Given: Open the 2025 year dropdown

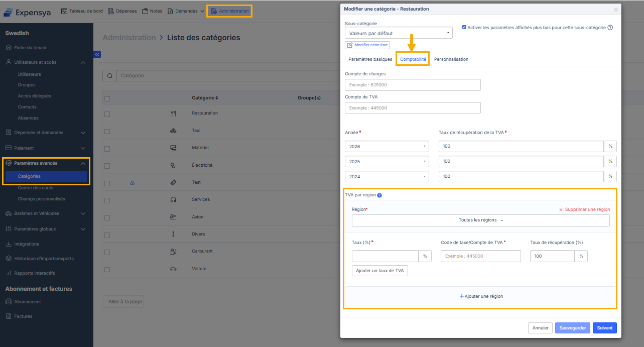Looking at the screenshot, I should (387, 162).
